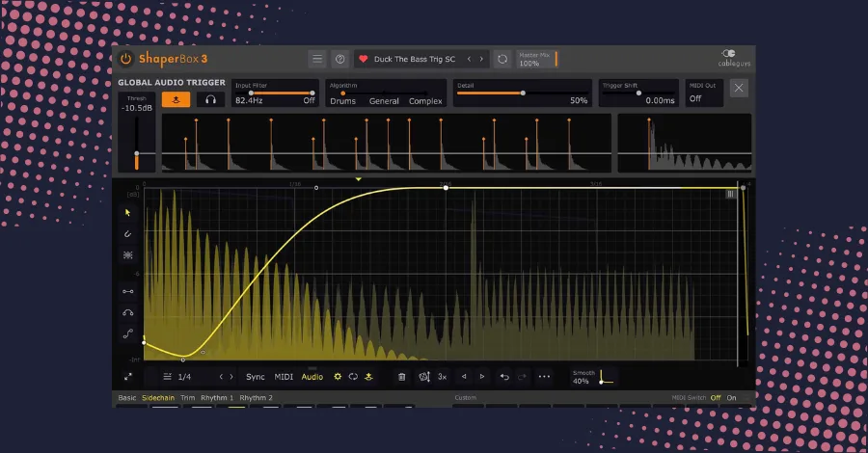The image size is (868, 453).
Task: Click the trash delete icon
Action: click(x=402, y=377)
